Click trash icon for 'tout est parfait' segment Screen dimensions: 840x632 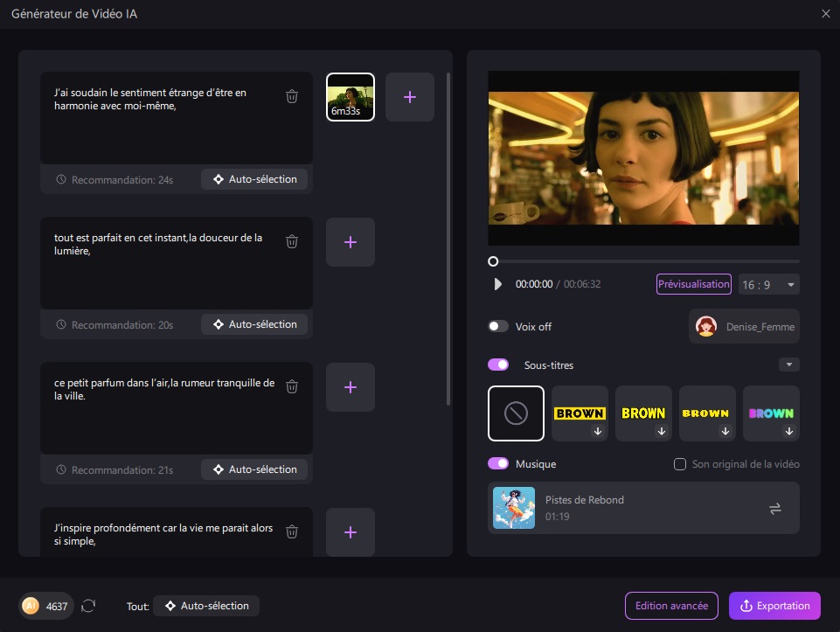point(292,241)
